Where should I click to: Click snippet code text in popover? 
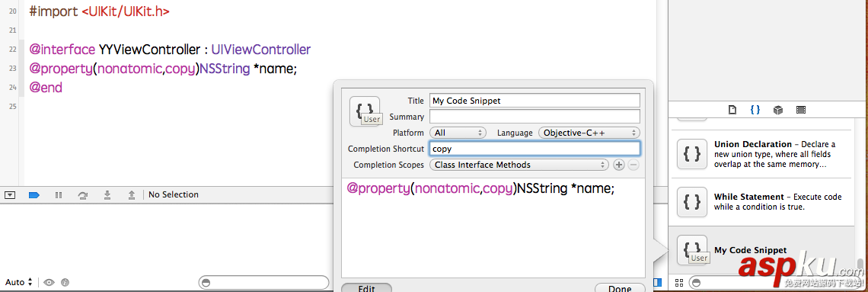click(480, 188)
